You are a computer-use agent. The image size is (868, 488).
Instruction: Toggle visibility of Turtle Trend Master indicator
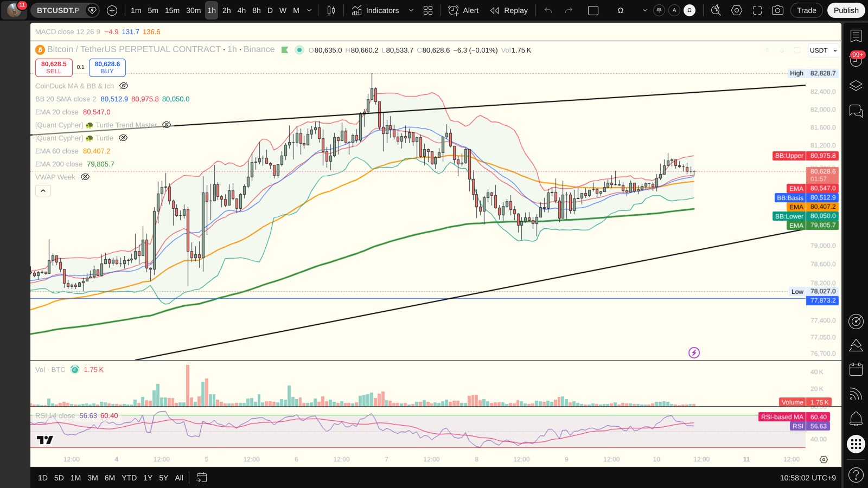click(x=167, y=125)
